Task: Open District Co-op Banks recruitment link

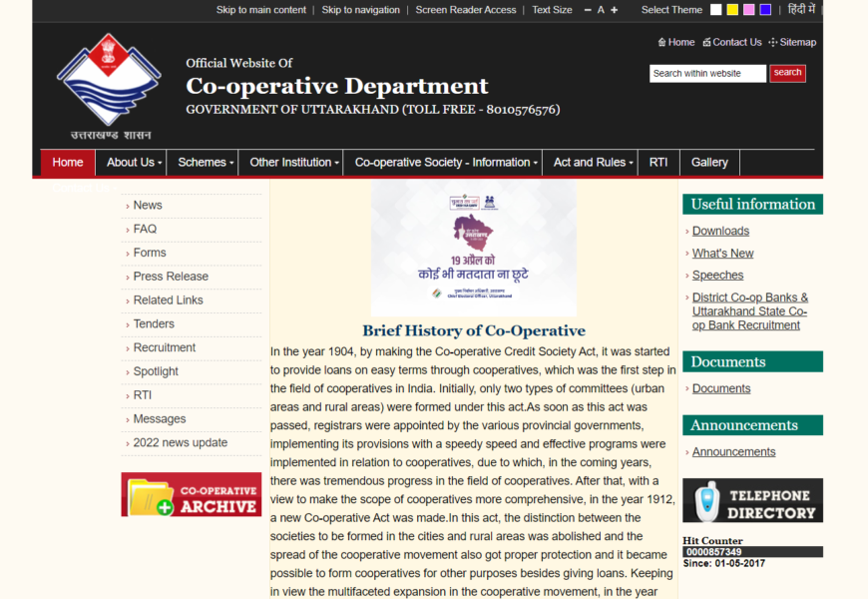Action: click(749, 311)
